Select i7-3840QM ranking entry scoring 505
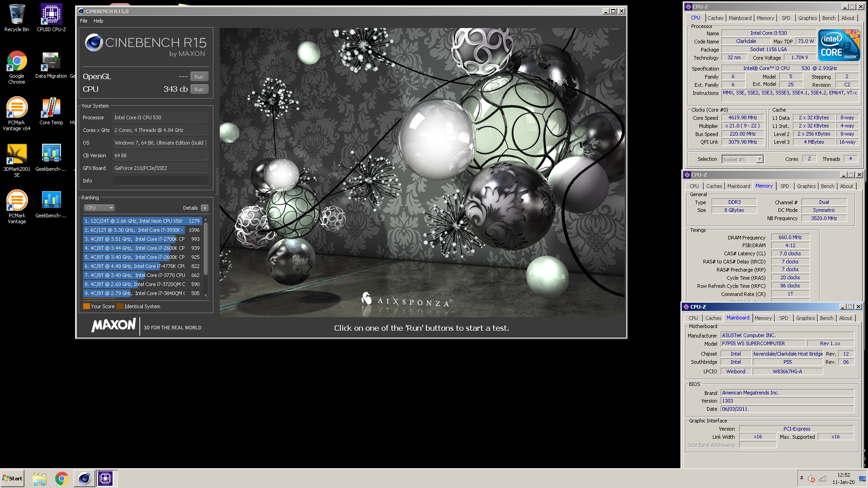Viewport: 868px width, 488px height. 142,293
